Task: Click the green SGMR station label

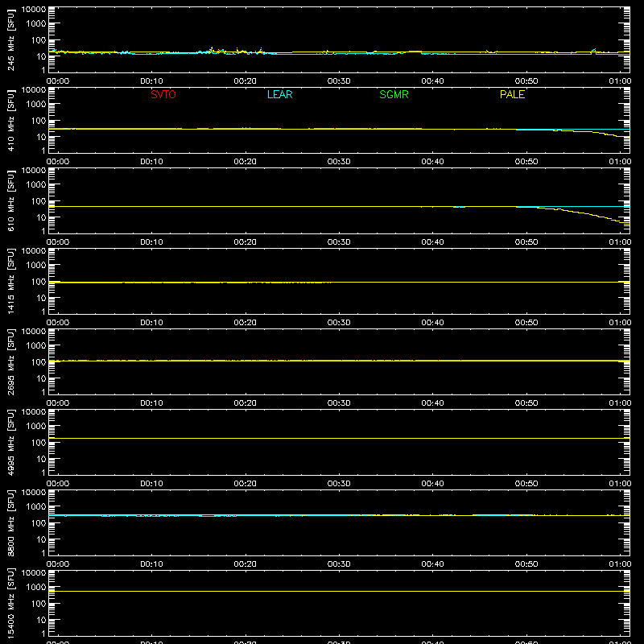Action: point(394,94)
